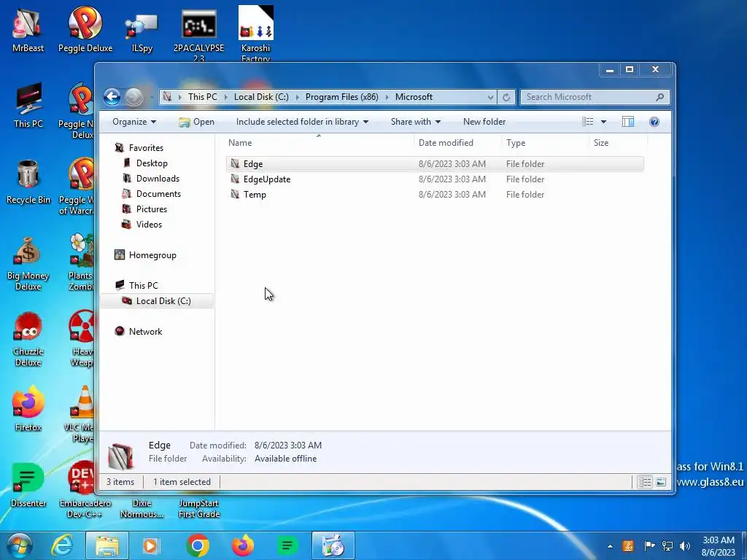747x560 pixels.
Task: Open the Windows Start orb
Action: [x=19, y=545]
